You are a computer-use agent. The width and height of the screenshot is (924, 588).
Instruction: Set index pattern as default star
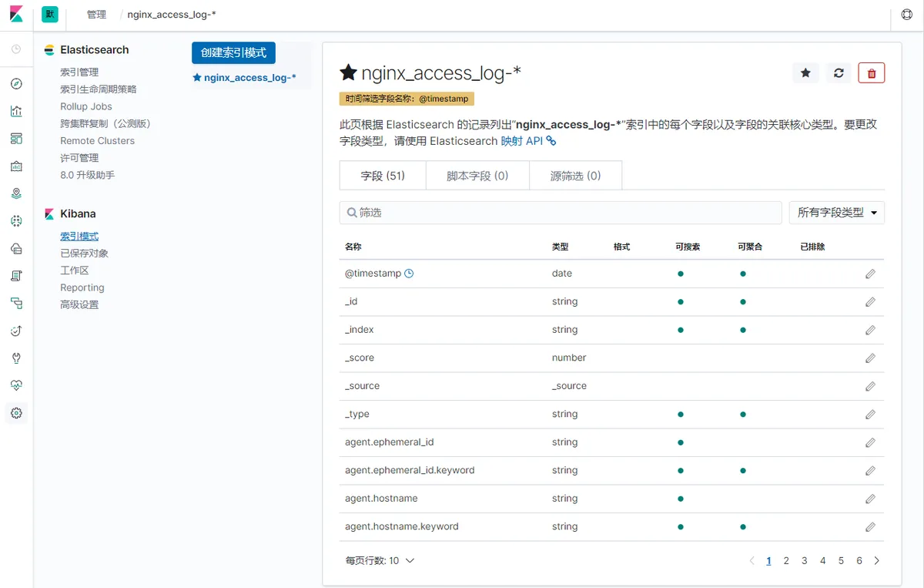[805, 73]
